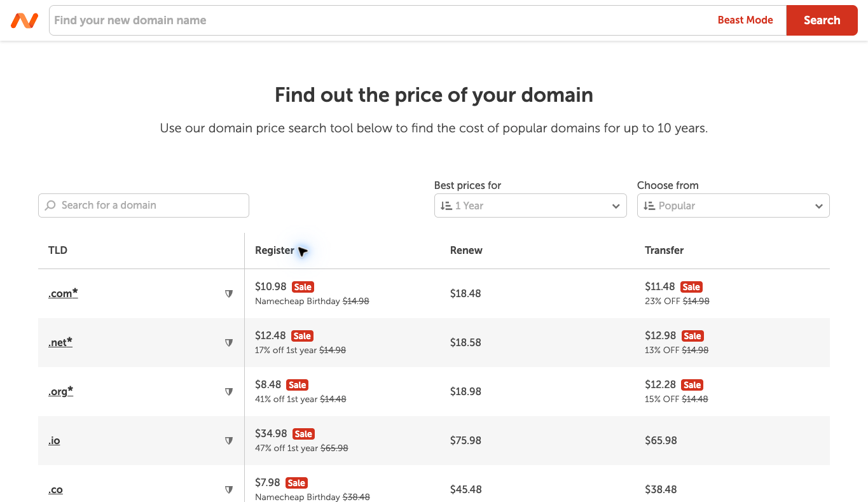Click the Sale badge beside $12.48
The image size is (868, 502).
303,336
